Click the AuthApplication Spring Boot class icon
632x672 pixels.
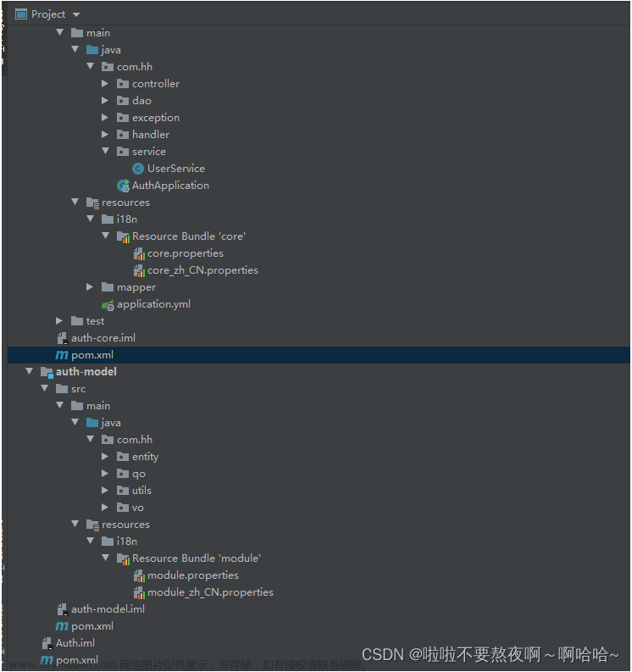point(123,186)
